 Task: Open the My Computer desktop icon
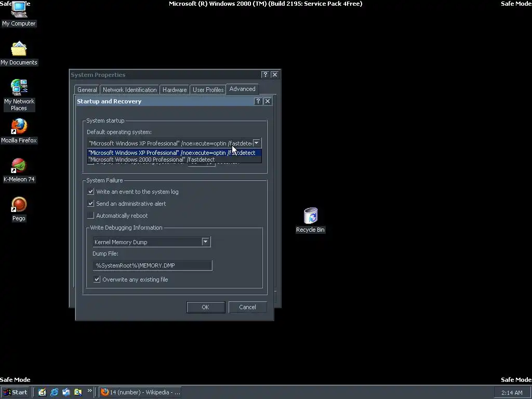coord(19,14)
